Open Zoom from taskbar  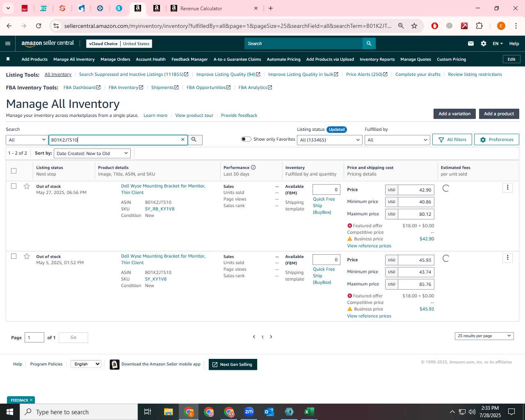tap(249, 412)
